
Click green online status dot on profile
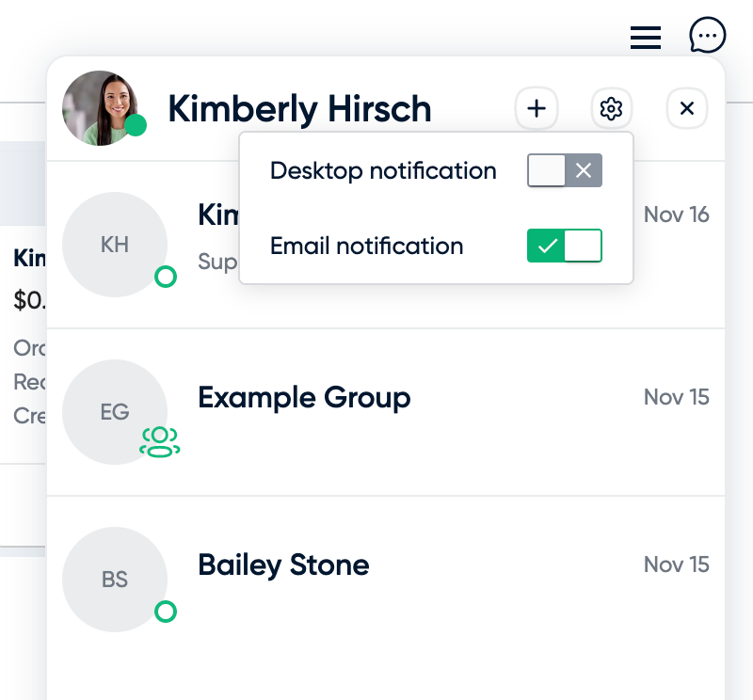(x=136, y=125)
